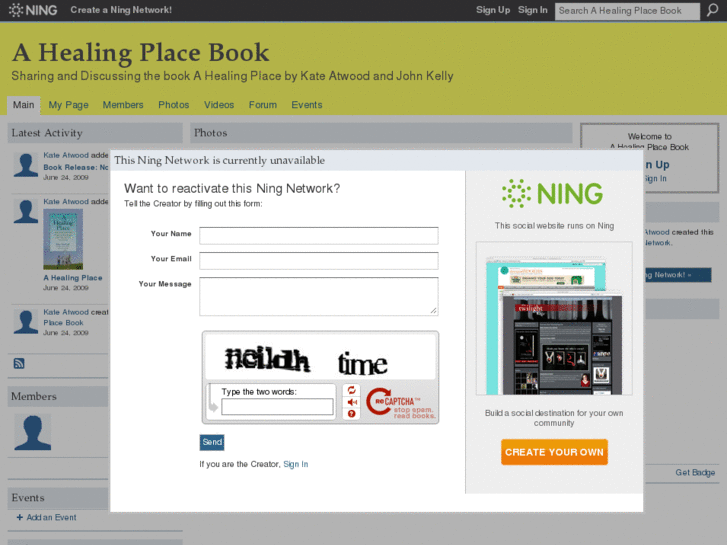Viewport: 727px width, 545px height.
Task: Click the large green NING logo
Action: coord(552,193)
